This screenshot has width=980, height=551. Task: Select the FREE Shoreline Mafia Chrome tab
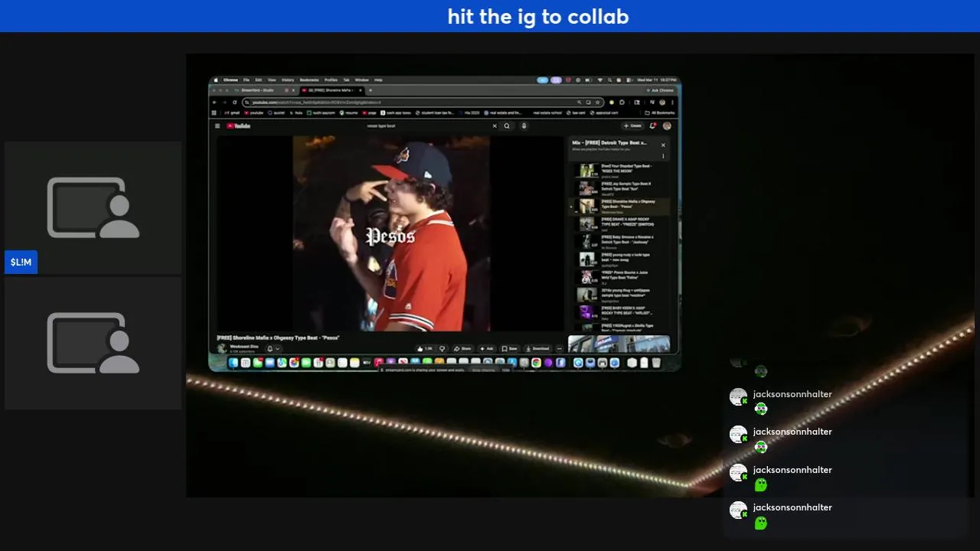[x=332, y=90]
